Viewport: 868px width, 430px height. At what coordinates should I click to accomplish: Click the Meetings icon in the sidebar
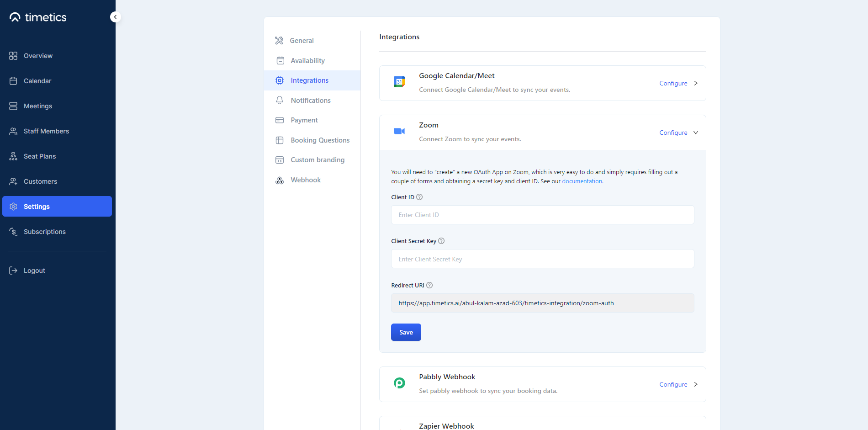coord(13,106)
